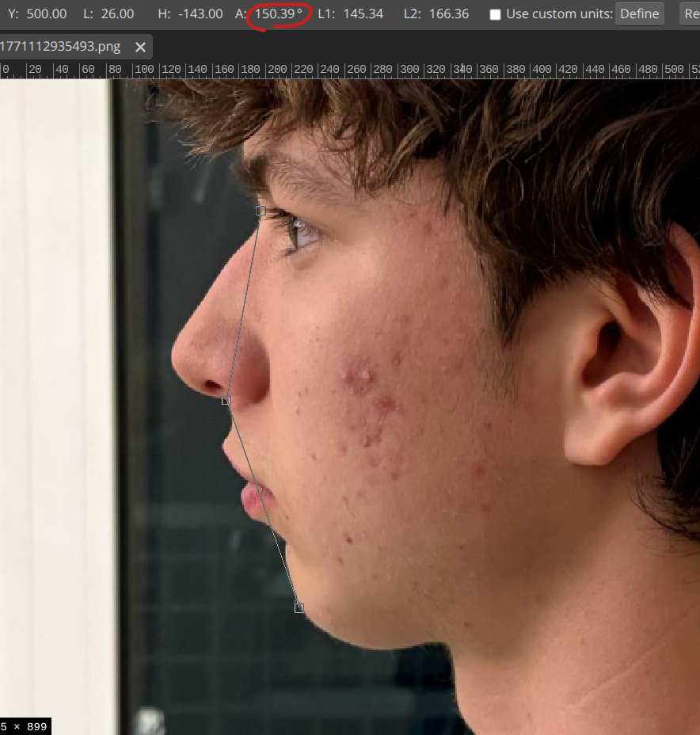
Task: Click the L2 value 166.36
Action: [x=449, y=13]
